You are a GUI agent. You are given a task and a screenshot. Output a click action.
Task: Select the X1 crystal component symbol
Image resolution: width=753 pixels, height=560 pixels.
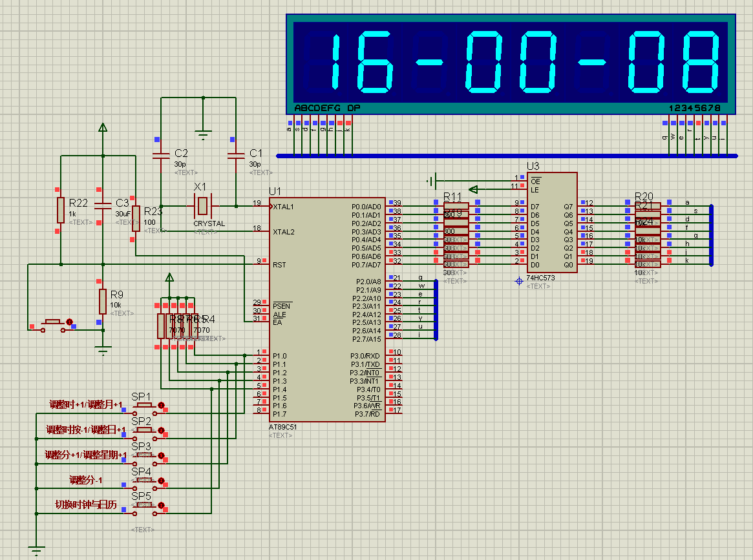(x=202, y=206)
